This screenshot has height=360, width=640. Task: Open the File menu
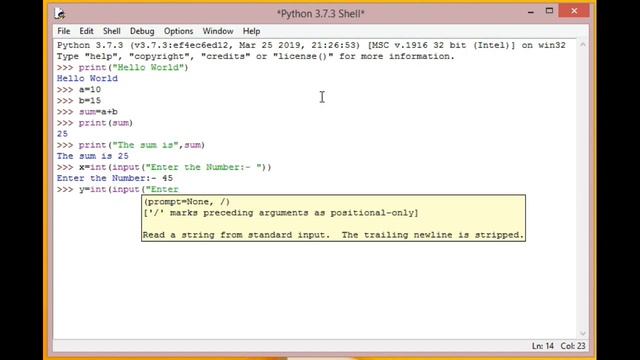[x=63, y=31]
